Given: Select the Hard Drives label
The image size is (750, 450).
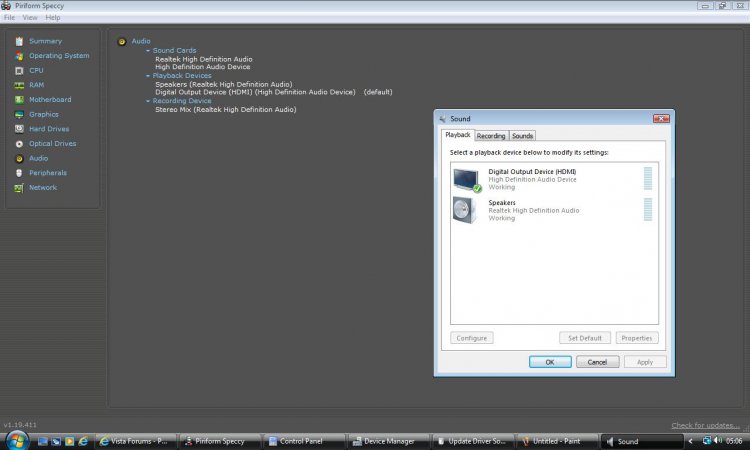Looking at the screenshot, I should [49, 129].
